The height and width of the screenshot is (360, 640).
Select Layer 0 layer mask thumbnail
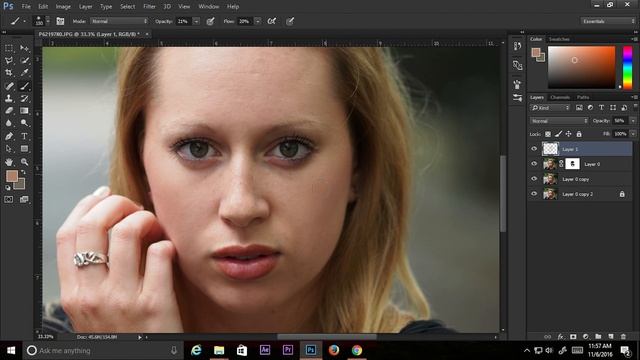tap(572, 164)
